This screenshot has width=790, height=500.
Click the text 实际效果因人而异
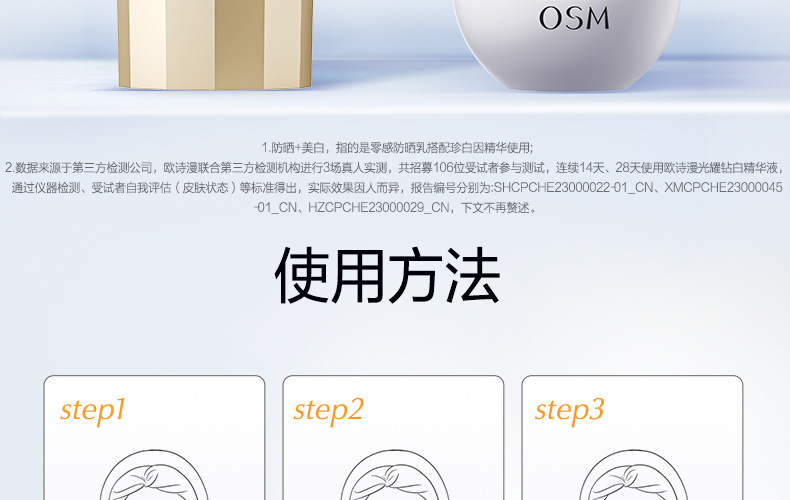tap(354, 188)
